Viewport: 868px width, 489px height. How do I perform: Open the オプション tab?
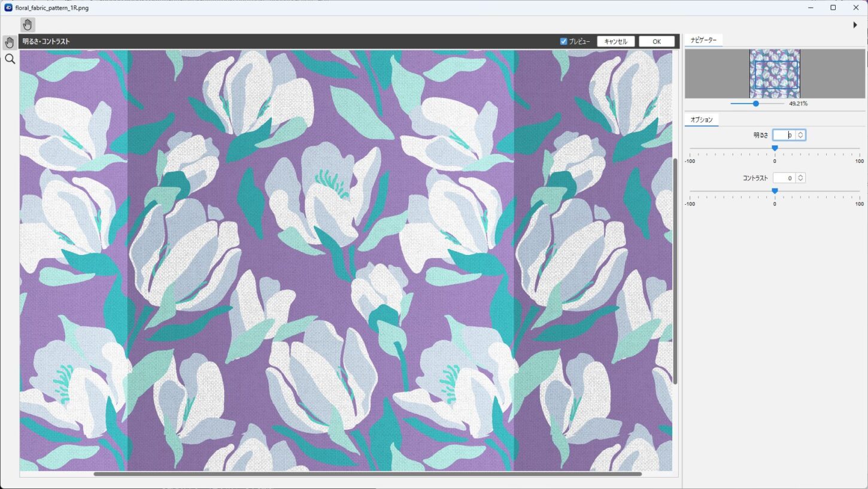click(x=702, y=120)
